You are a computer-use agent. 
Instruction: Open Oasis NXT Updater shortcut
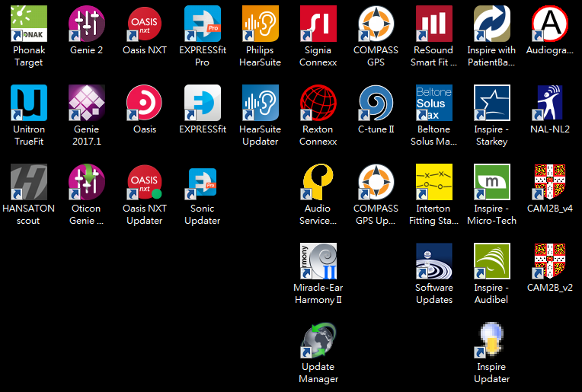(x=145, y=182)
